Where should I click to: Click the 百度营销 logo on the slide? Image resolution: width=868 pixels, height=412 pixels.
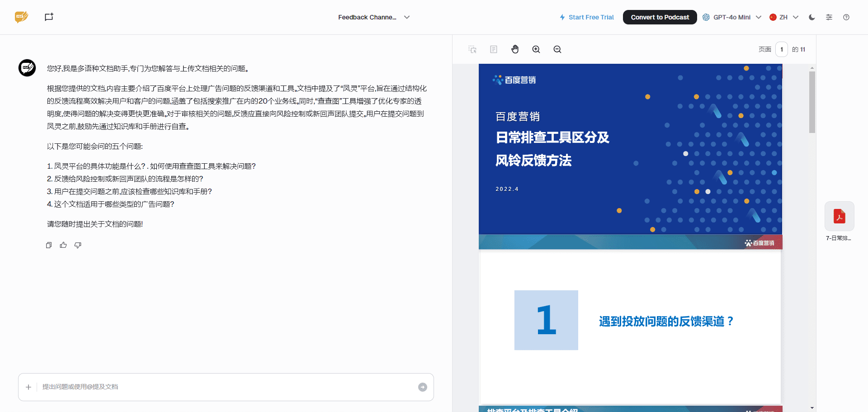point(514,80)
